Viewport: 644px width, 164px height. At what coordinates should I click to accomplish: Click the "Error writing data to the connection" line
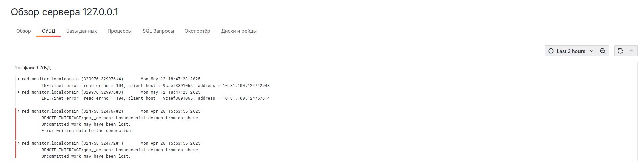coord(87,131)
